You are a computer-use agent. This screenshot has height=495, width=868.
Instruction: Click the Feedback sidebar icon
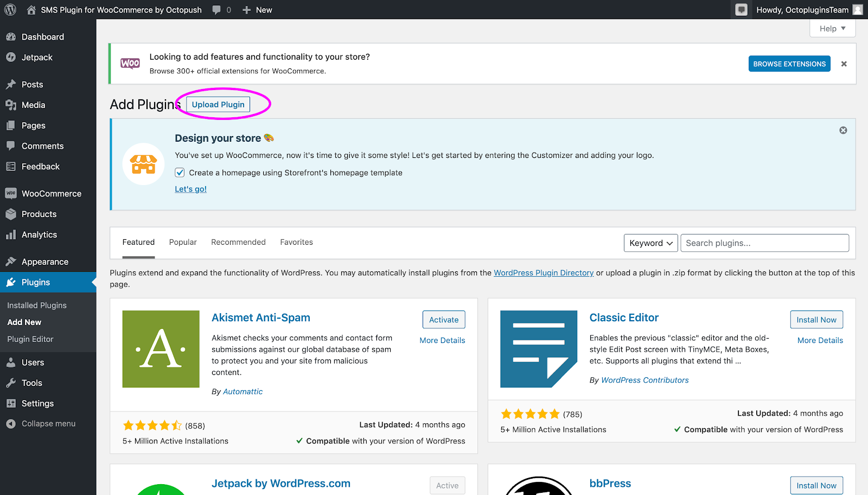(11, 167)
